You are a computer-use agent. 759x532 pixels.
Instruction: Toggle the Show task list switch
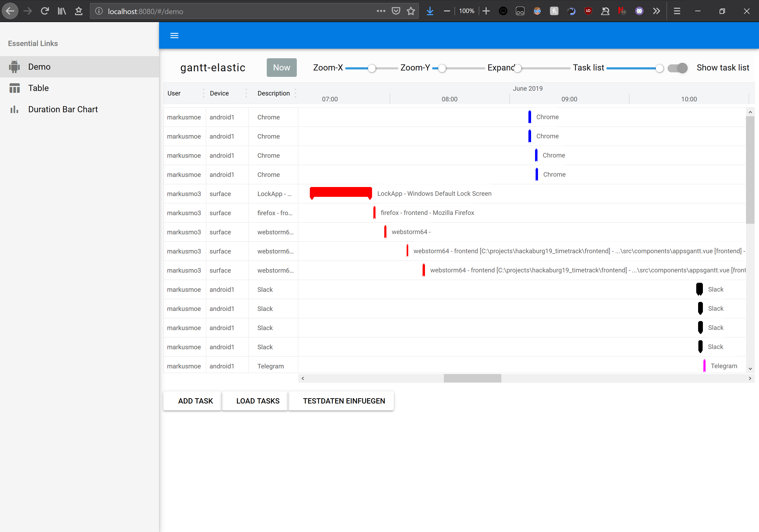[677, 68]
